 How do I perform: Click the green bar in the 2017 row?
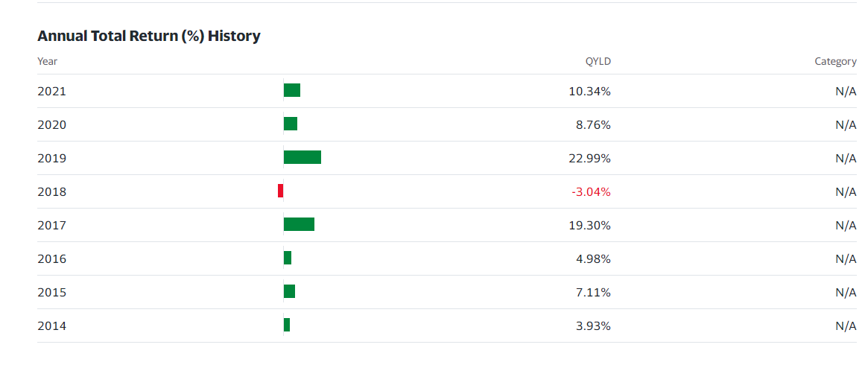(x=299, y=224)
